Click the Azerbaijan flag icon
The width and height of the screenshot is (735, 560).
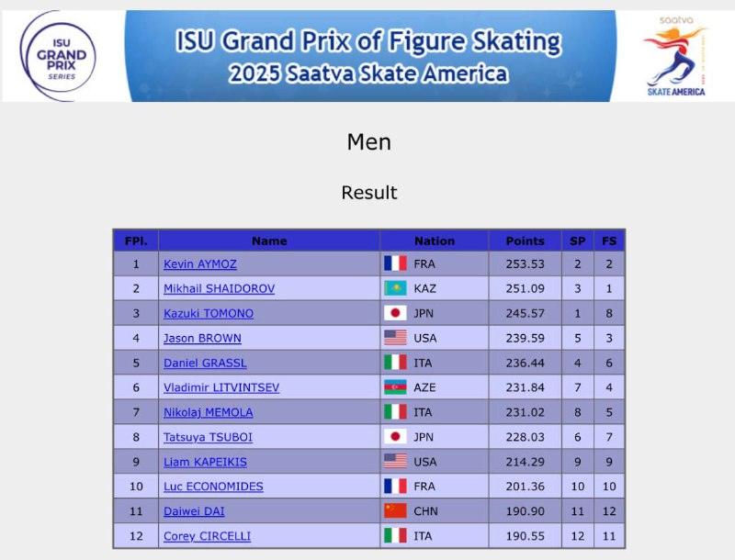(394, 387)
